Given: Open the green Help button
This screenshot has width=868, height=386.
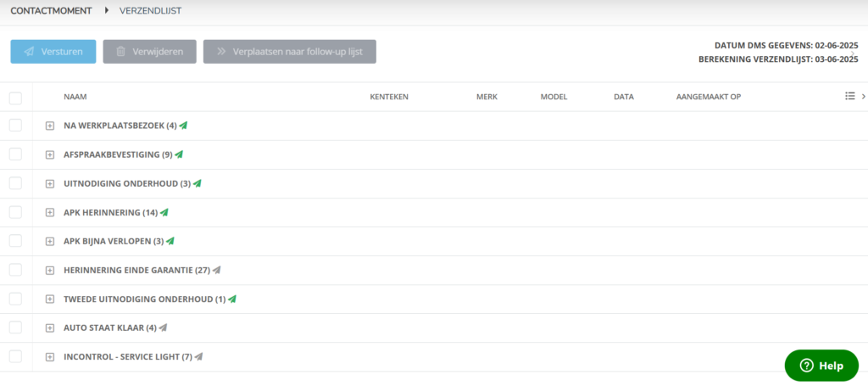Looking at the screenshot, I should click(821, 366).
